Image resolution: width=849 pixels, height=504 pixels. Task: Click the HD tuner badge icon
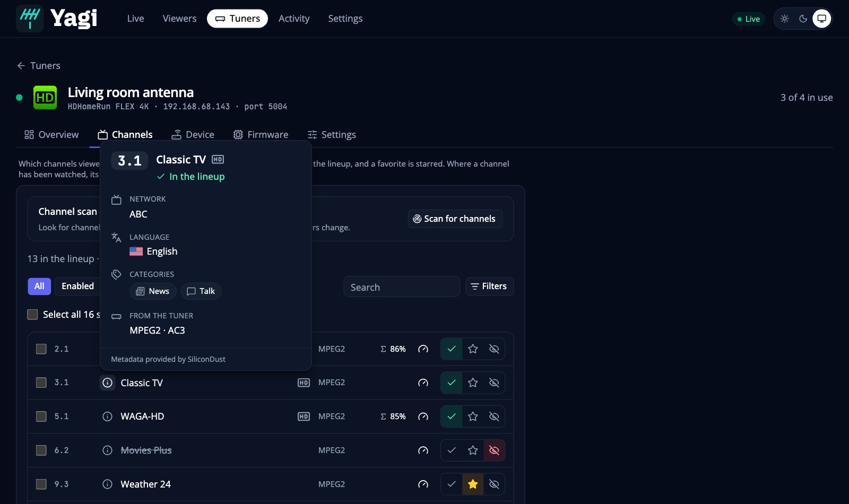pyautogui.click(x=45, y=98)
